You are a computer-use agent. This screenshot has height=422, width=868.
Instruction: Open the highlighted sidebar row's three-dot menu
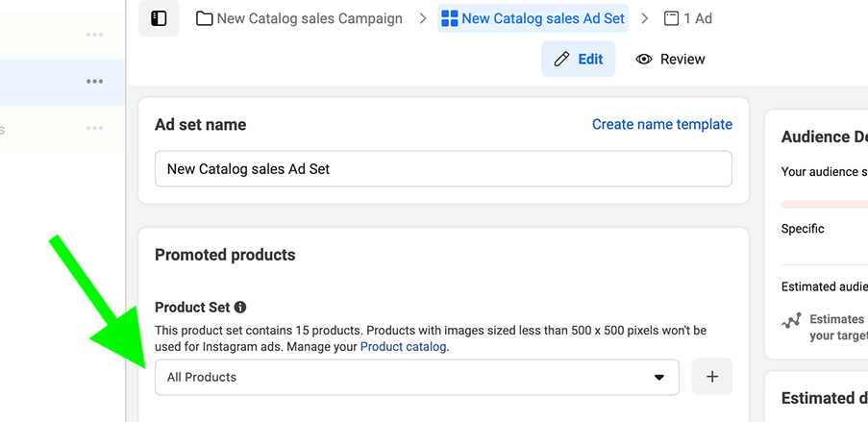click(x=94, y=82)
